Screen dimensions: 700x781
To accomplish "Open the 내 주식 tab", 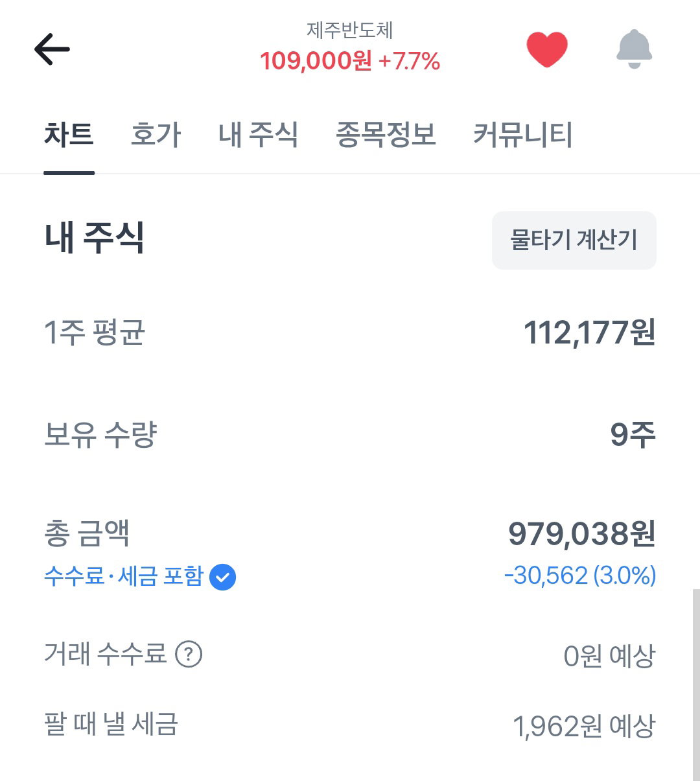I will tap(258, 135).
